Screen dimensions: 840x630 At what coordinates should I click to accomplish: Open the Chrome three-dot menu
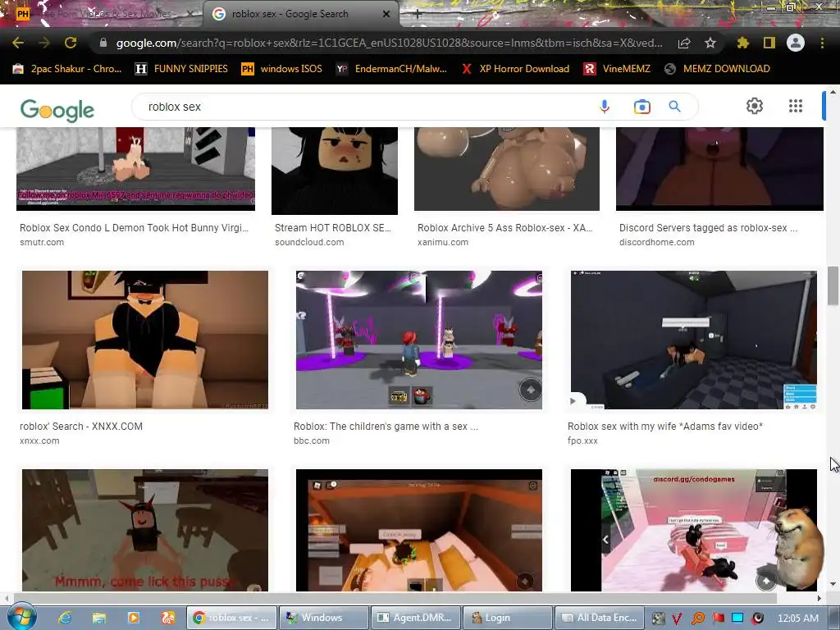[822, 43]
